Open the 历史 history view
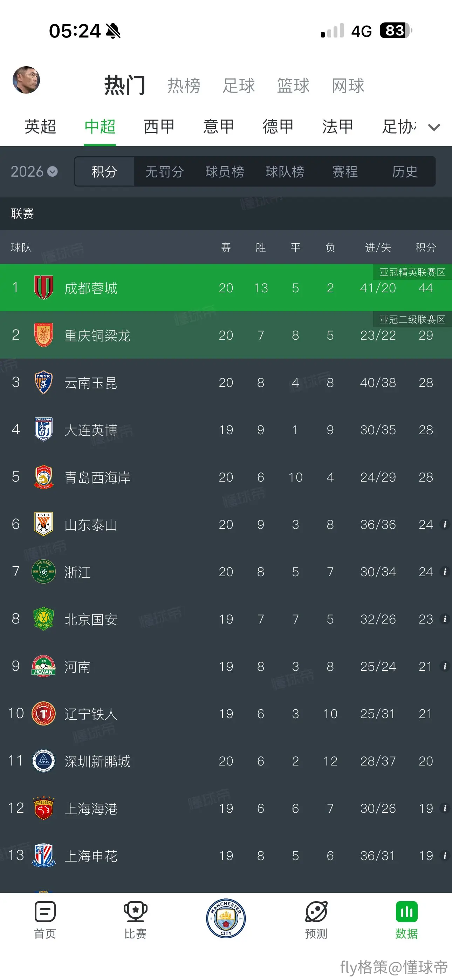This screenshot has height=980, width=452. (405, 172)
